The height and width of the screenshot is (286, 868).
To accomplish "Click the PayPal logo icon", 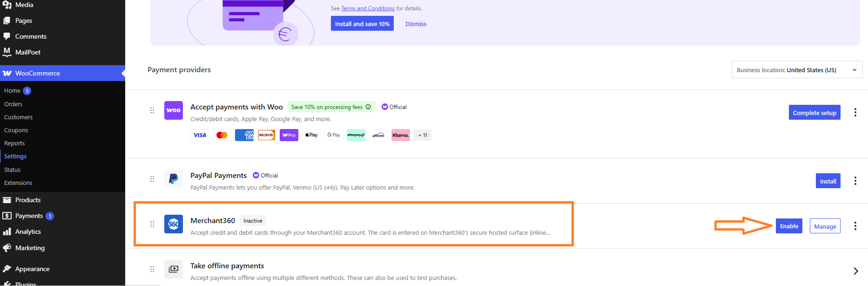I will tap(174, 179).
